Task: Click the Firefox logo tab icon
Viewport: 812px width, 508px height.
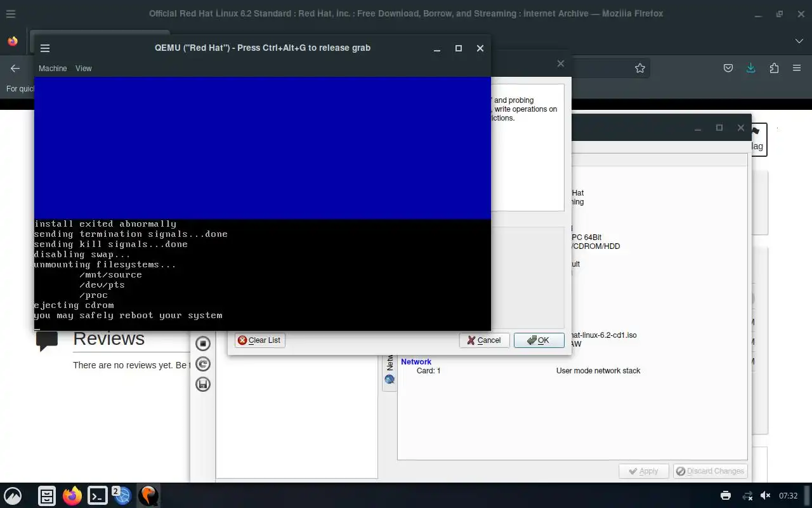Action: (13, 41)
